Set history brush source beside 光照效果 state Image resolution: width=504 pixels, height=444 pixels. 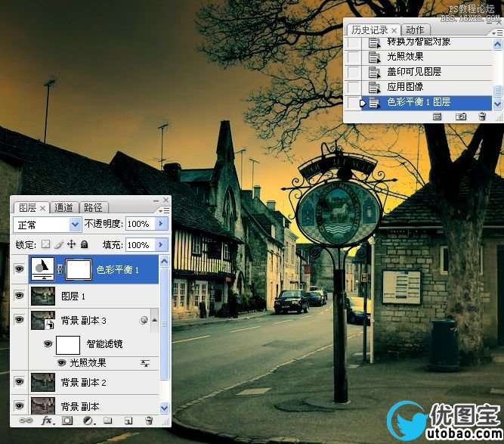[x=353, y=57]
